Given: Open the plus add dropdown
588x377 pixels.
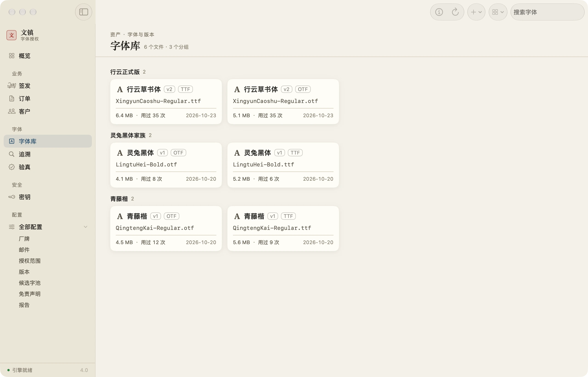Looking at the screenshot, I should 476,12.
